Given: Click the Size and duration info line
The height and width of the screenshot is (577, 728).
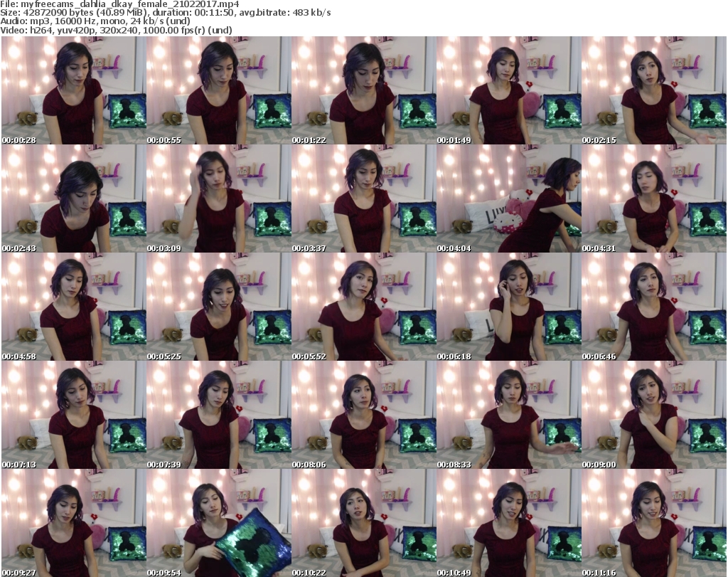Looking at the screenshot, I should [x=166, y=13].
